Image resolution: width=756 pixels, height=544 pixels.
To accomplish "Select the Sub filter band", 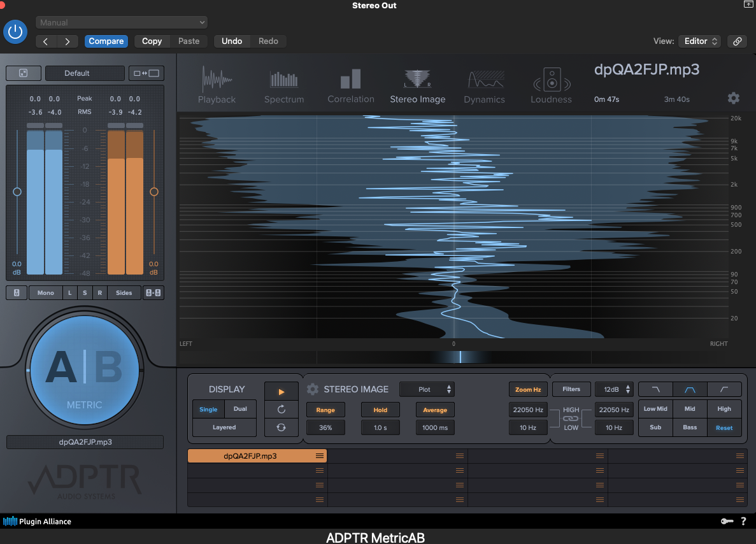I will click(x=656, y=427).
